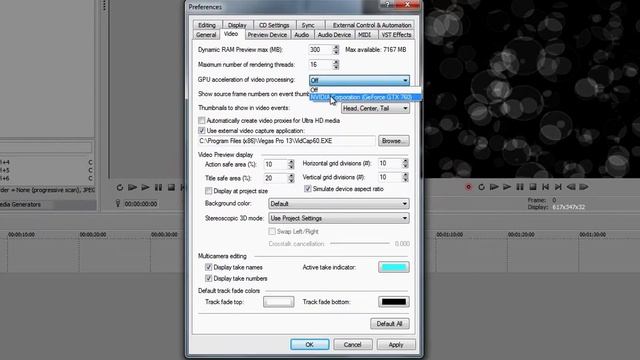Click the Default All button
This screenshot has width=640, height=360.
tap(390, 324)
